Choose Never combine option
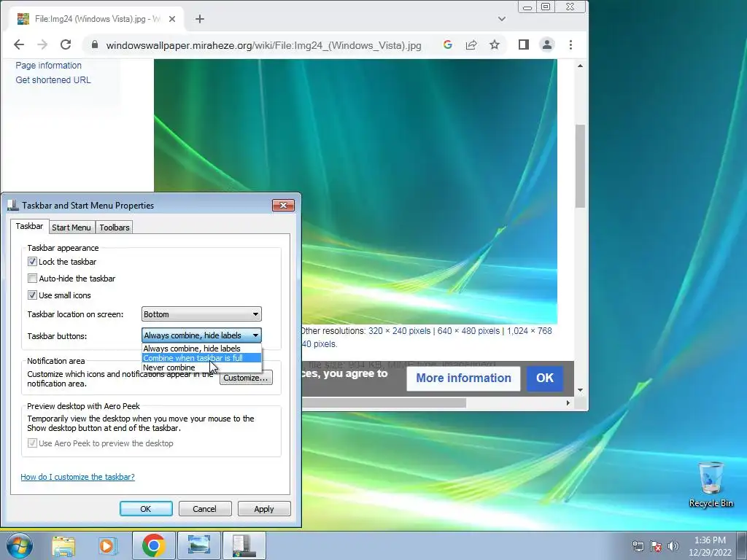This screenshot has width=747, height=560. coord(201,367)
